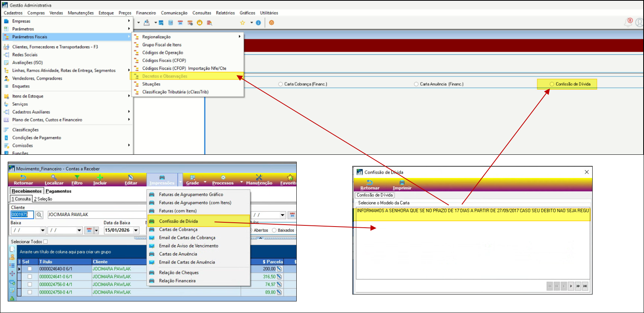The width and height of the screenshot is (644, 313).
Task: Open the Data da Baixa date dropdown
Action: (136, 230)
